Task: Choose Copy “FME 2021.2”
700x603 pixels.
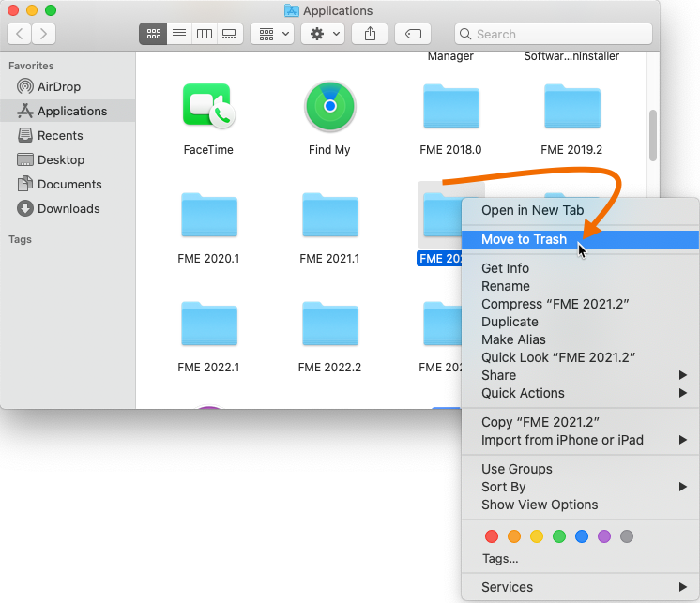Action: coord(580,422)
